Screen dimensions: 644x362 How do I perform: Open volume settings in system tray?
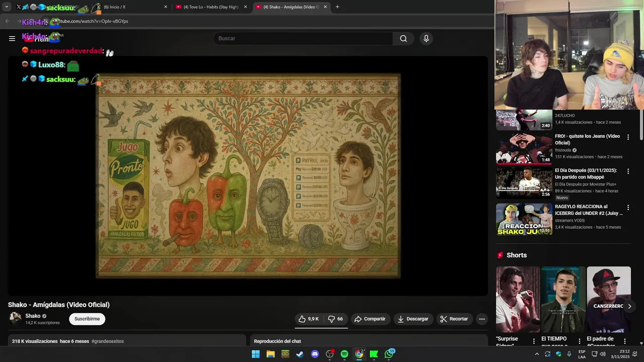click(x=604, y=354)
